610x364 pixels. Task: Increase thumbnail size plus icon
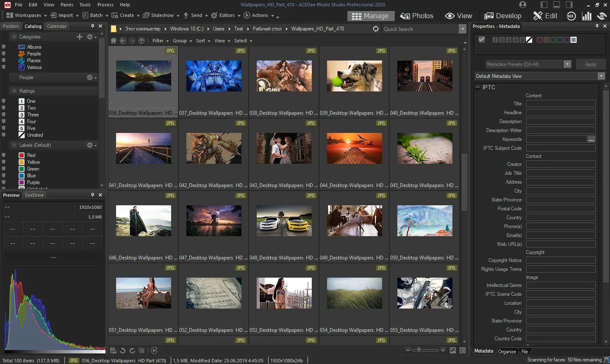(x=443, y=350)
